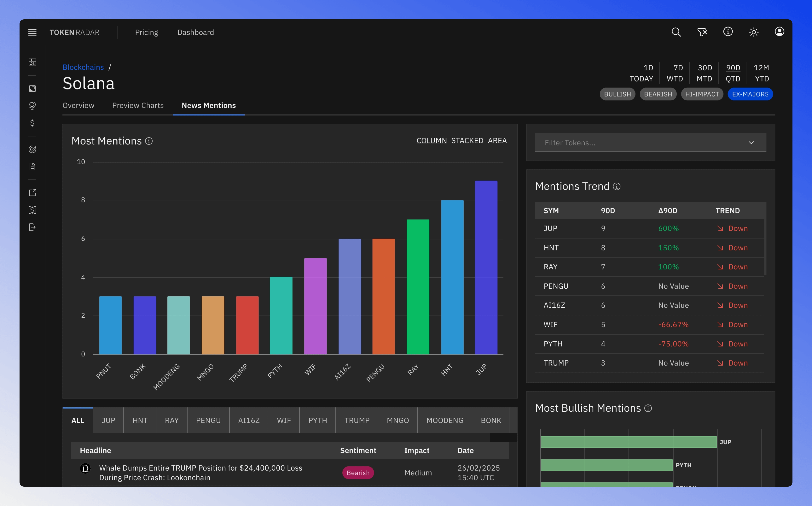Toggle the HI-IMPACT filter pill
812x506 pixels.
tap(702, 94)
